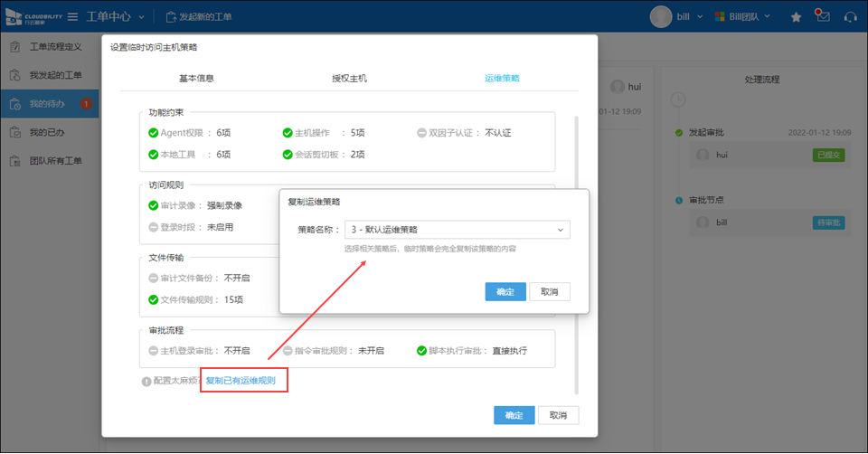Open 团队所有工单 in the sidebar
The width and height of the screenshot is (868, 454).
55,162
